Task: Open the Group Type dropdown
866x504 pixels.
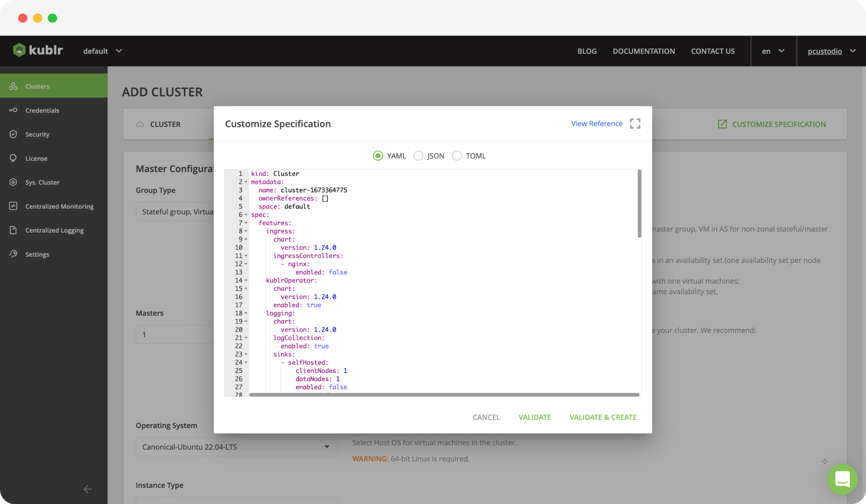Action: click(x=175, y=211)
